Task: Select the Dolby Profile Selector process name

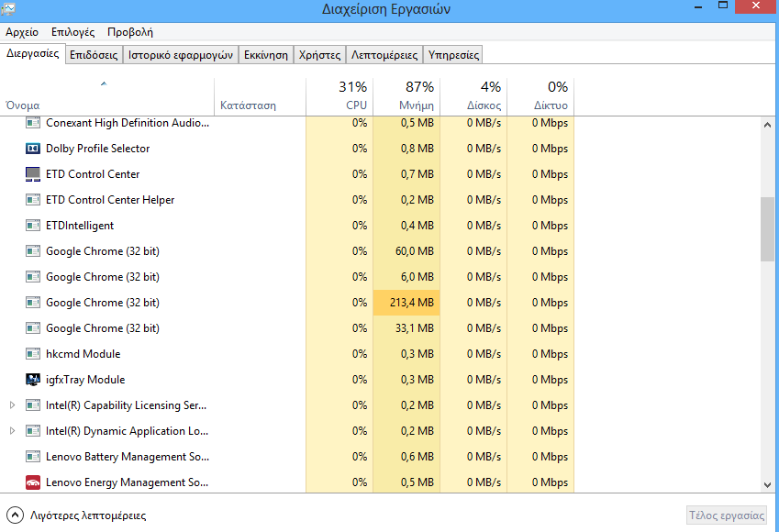Action: click(x=97, y=149)
